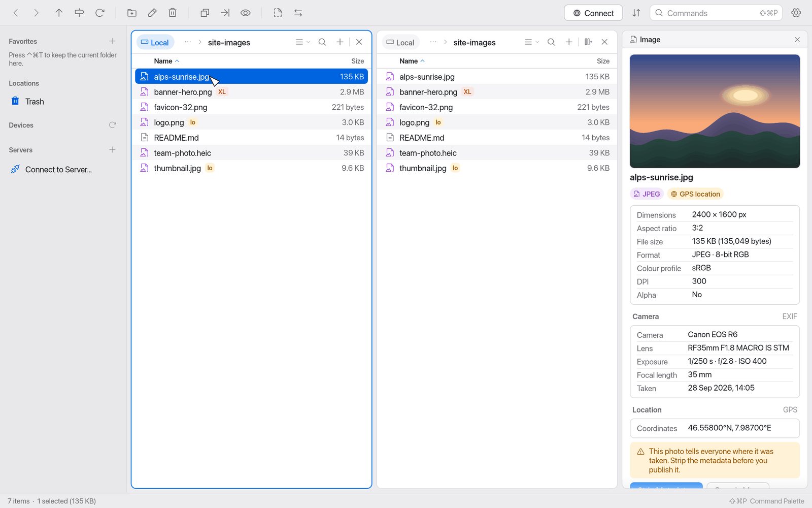812x508 pixels.
Task: Go up to the parent folder
Action: coord(59,13)
